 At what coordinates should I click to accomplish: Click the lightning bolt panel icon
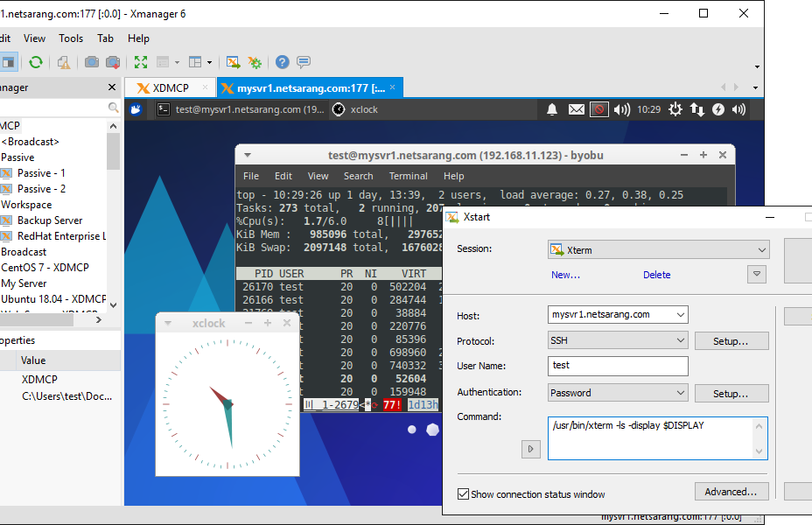pyautogui.click(x=718, y=109)
